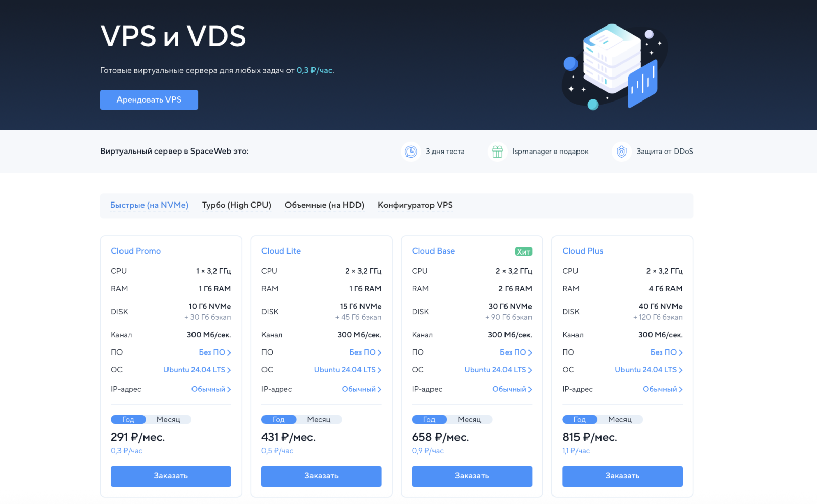
Task: Click the arrow beside "Без ПО" in Cloud Lite
Action: pos(379,353)
